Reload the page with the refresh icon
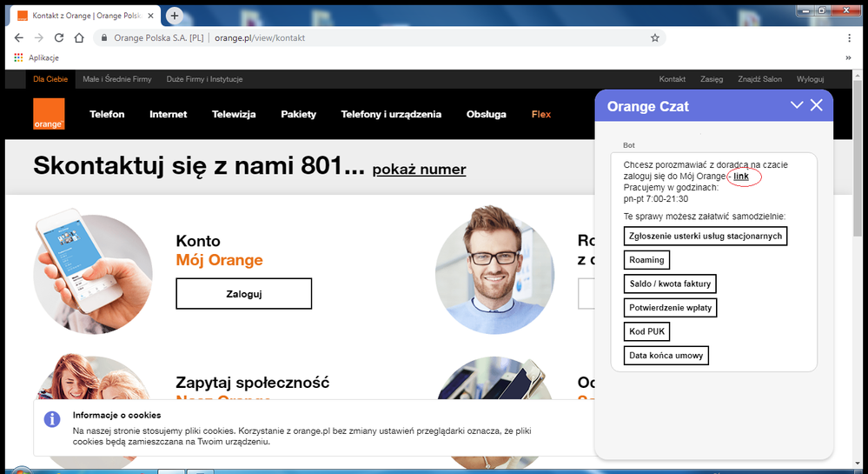This screenshot has height=474, width=868. pos(59,37)
